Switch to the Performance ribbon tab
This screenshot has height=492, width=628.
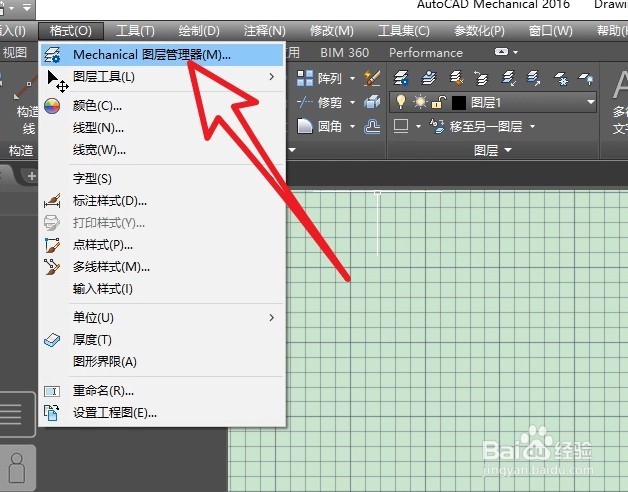pos(426,52)
